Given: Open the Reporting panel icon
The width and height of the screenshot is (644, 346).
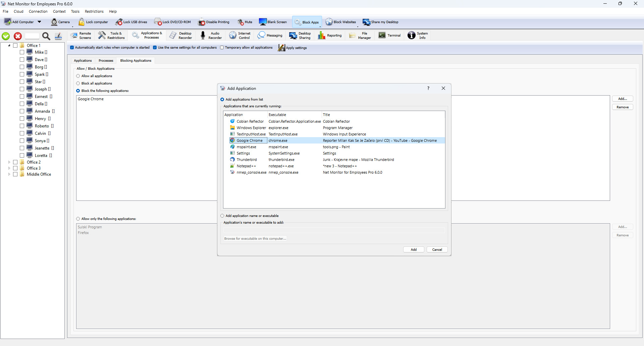Looking at the screenshot, I should (x=322, y=36).
